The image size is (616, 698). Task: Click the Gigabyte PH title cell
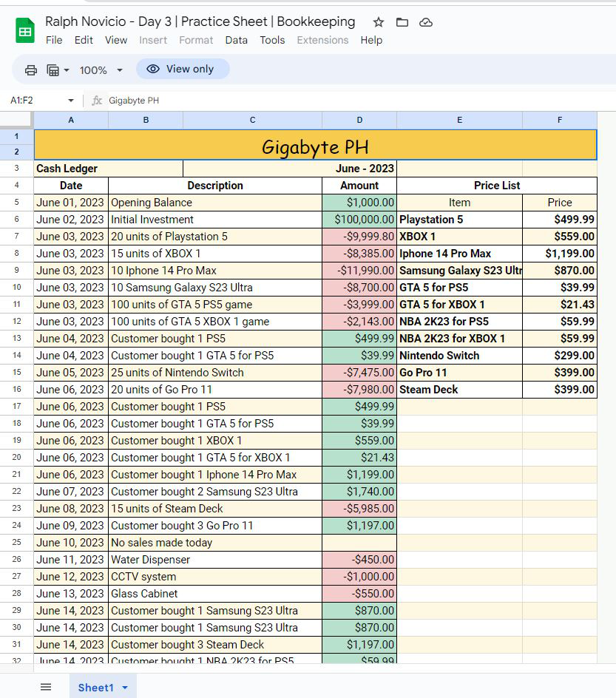click(315, 146)
